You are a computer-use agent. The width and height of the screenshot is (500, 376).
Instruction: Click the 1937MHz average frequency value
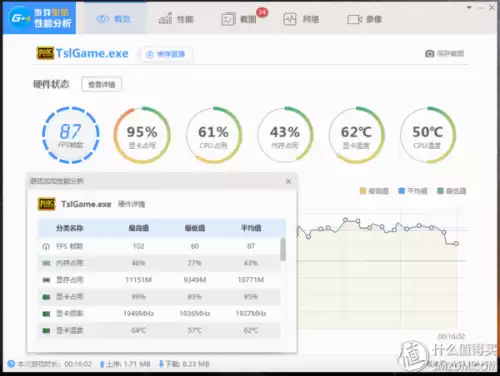point(251,313)
